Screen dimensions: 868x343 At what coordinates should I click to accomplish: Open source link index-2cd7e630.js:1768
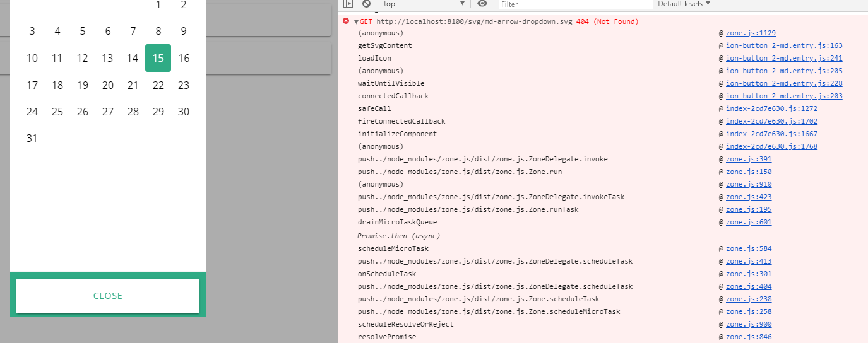[771, 146]
